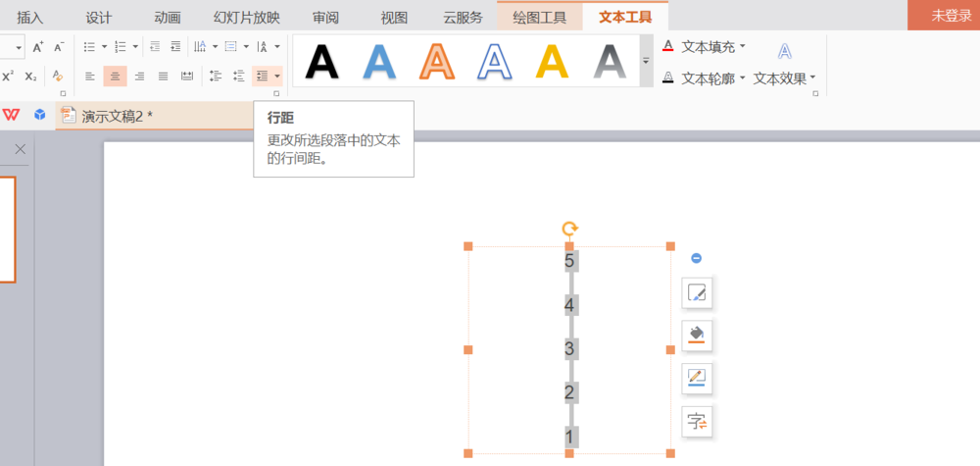Open 文本填充 dropdown arrow
Viewport: 980px width, 466px height.
tap(743, 46)
